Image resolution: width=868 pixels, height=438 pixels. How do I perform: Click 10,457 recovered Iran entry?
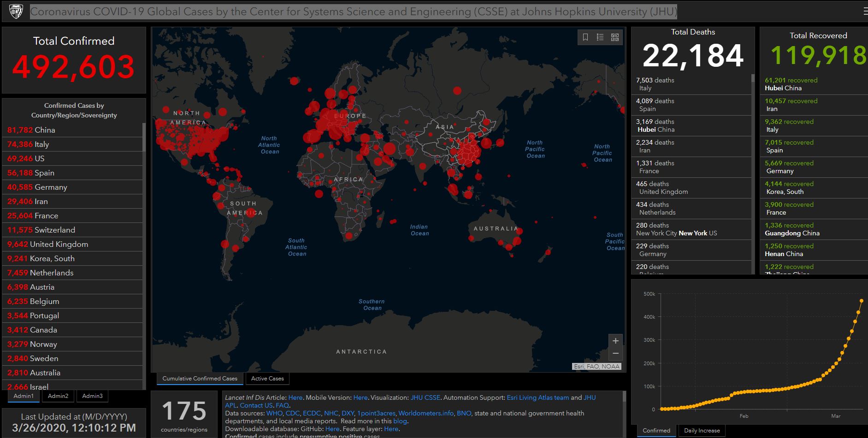[814, 105]
